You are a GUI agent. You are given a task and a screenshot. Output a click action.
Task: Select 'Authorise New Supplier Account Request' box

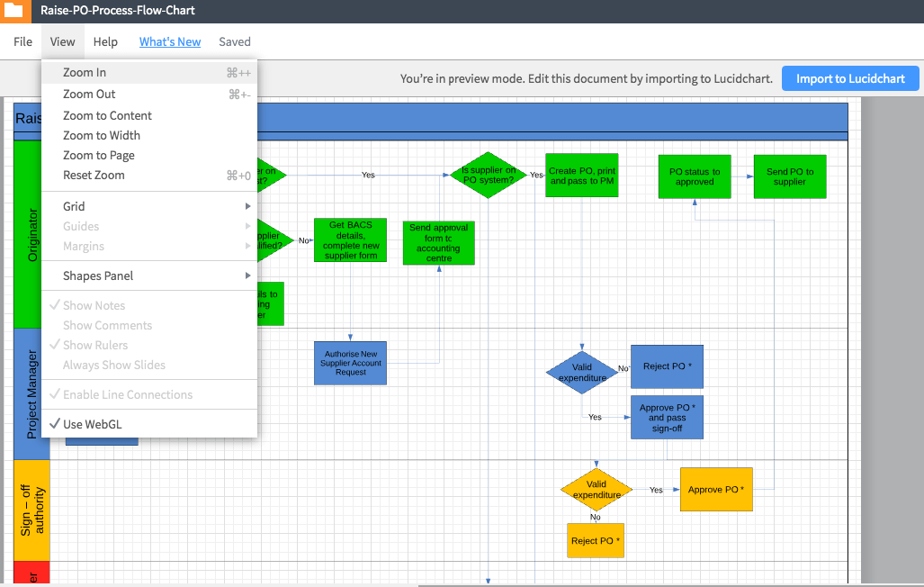tap(351, 364)
